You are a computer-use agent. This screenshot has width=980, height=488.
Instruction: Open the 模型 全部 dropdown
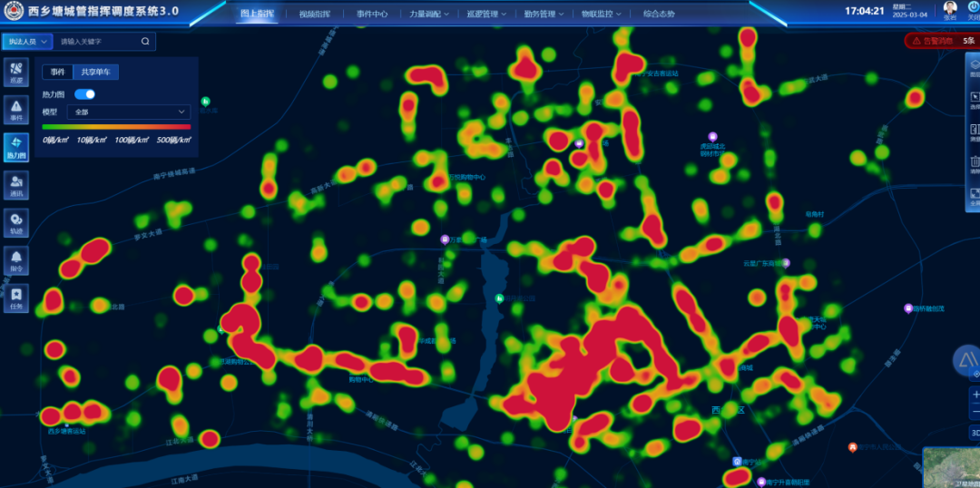pos(129,112)
